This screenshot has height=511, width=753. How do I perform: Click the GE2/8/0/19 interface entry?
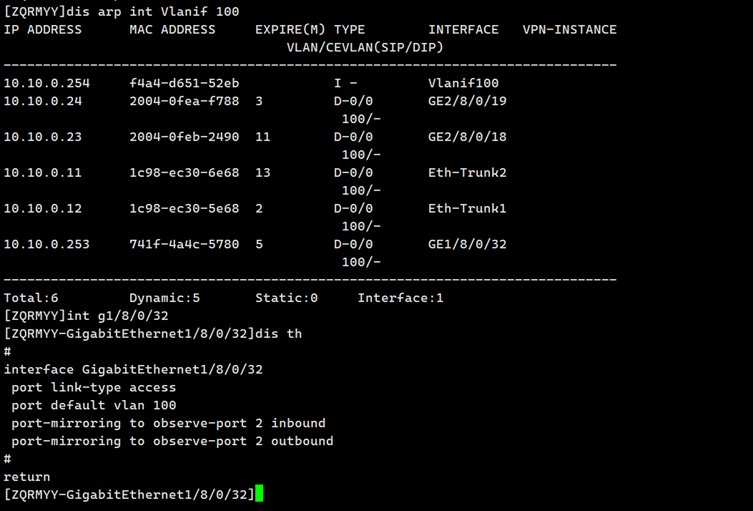point(467,101)
